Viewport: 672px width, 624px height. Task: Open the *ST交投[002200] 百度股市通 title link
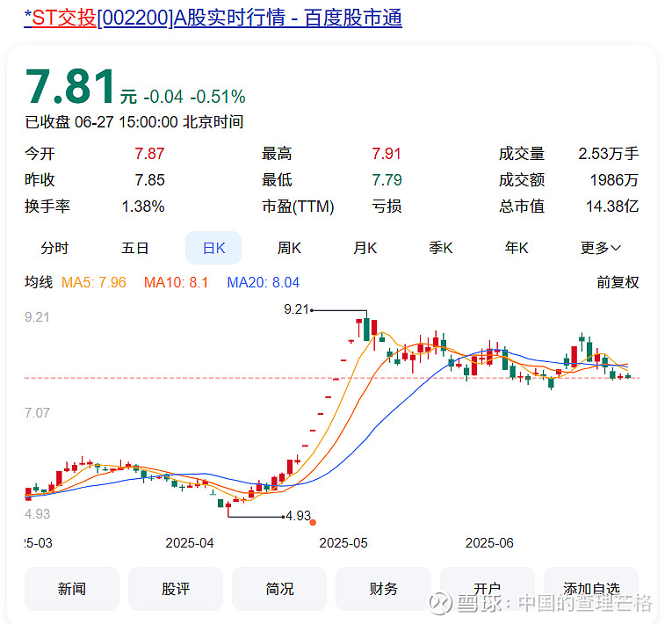click(x=213, y=18)
